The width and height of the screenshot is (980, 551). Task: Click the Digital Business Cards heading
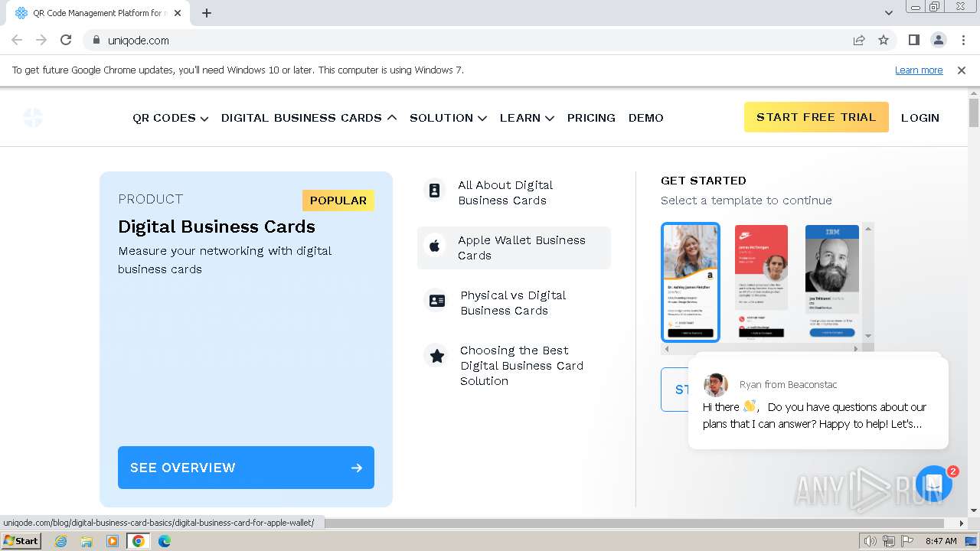[217, 227]
